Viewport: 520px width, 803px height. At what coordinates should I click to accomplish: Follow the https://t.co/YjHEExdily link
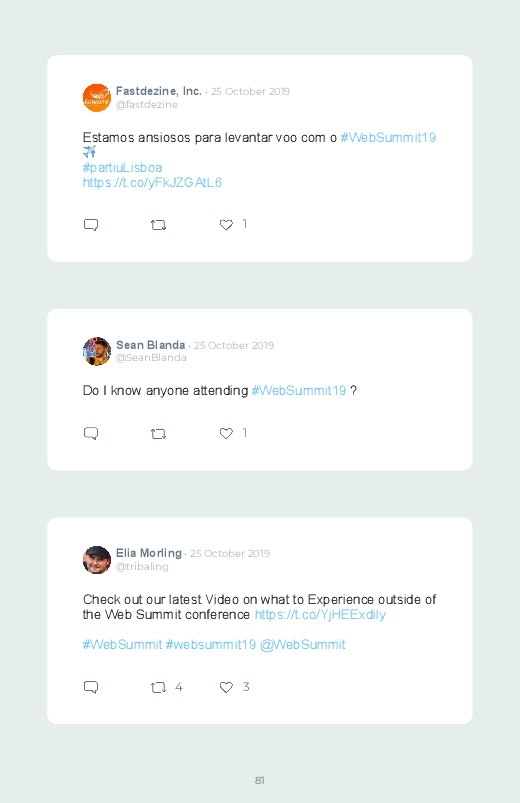[x=320, y=615]
